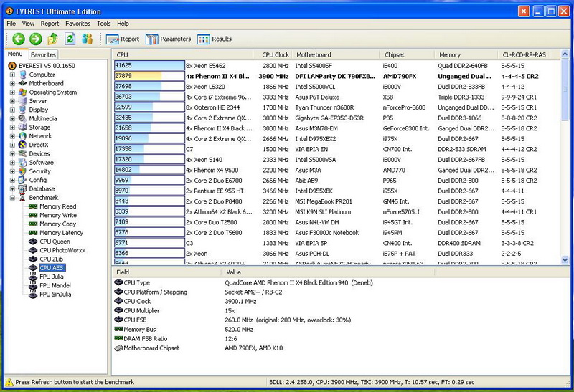Open the Report menu
This screenshot has width=574, height=392.
pos(50,24)
